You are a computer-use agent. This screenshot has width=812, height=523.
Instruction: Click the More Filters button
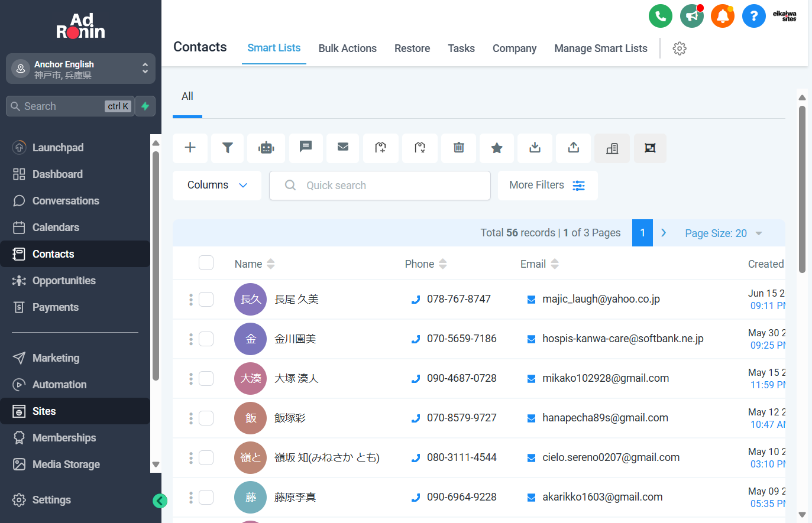(548, 186)
